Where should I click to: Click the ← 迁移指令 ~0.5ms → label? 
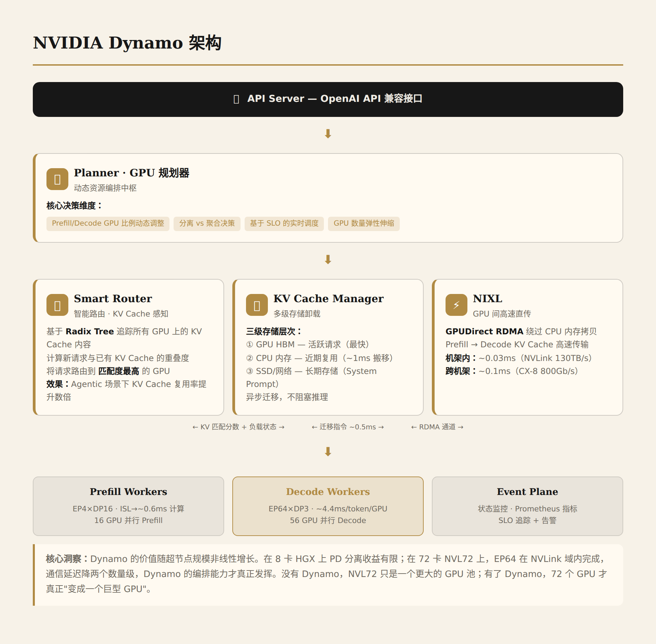tap(348, 427)
